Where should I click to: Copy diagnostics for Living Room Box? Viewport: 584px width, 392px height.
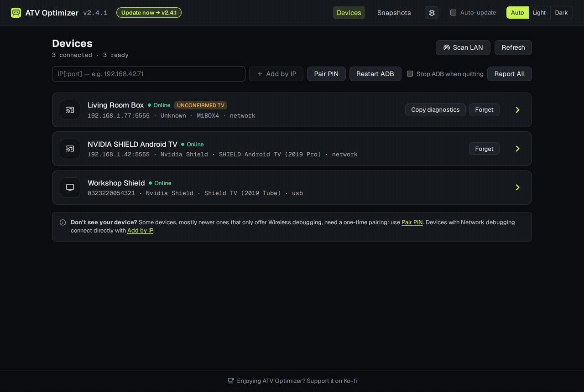(x=435, y=110)
